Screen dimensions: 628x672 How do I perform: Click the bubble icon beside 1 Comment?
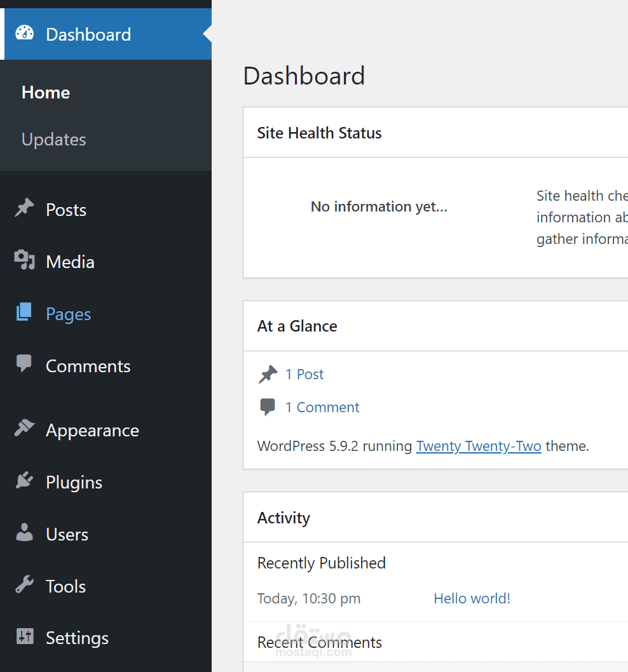[x=268, y=407]
